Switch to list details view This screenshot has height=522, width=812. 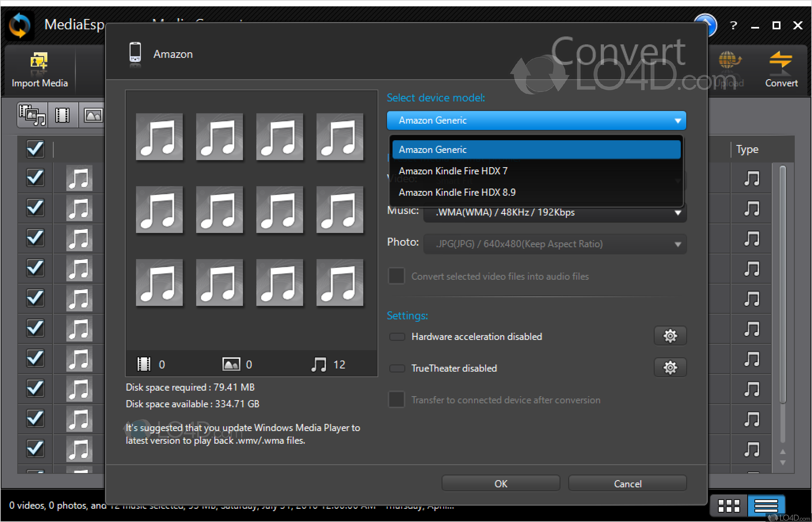[766, 506]
